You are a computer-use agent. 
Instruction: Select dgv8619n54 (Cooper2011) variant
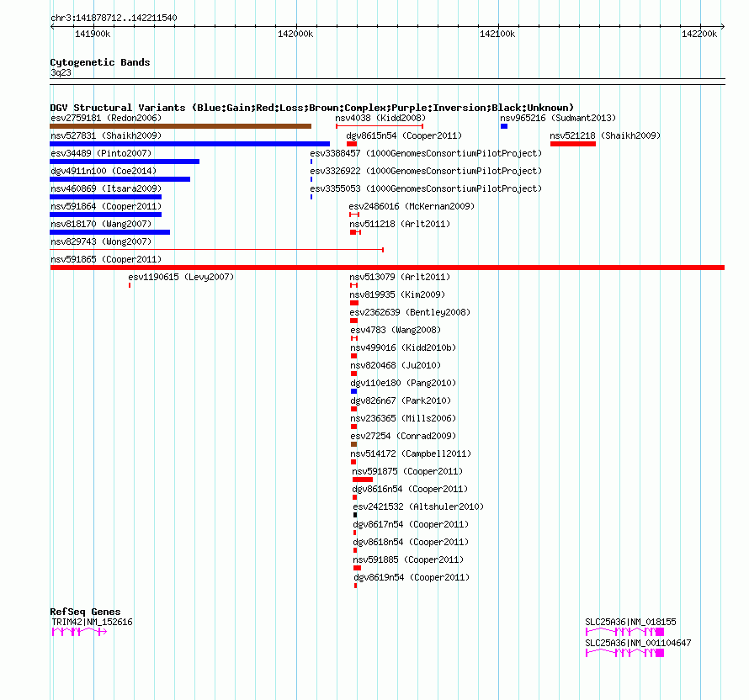(412, 577)
